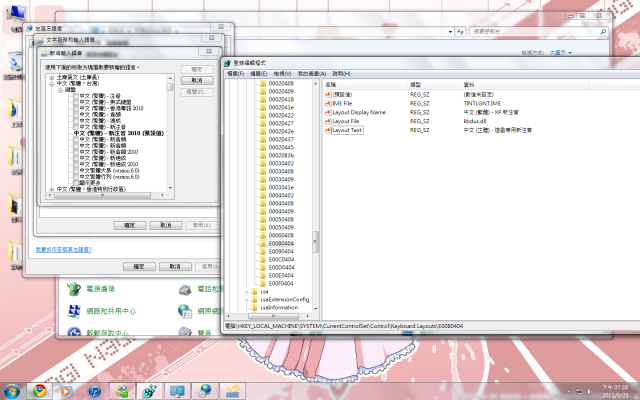
Task: Collapse the 鍵盤 node
Action: tap(60, 90)
